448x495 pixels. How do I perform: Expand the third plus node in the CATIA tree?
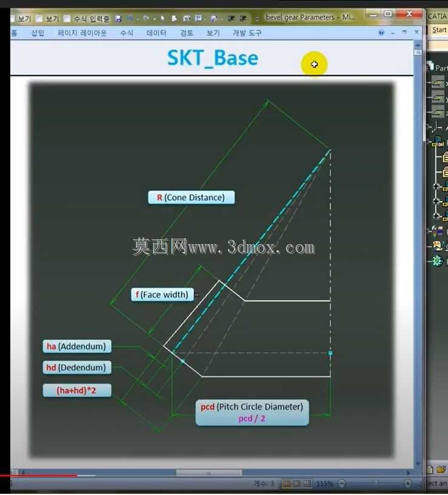tap(436, 216)
